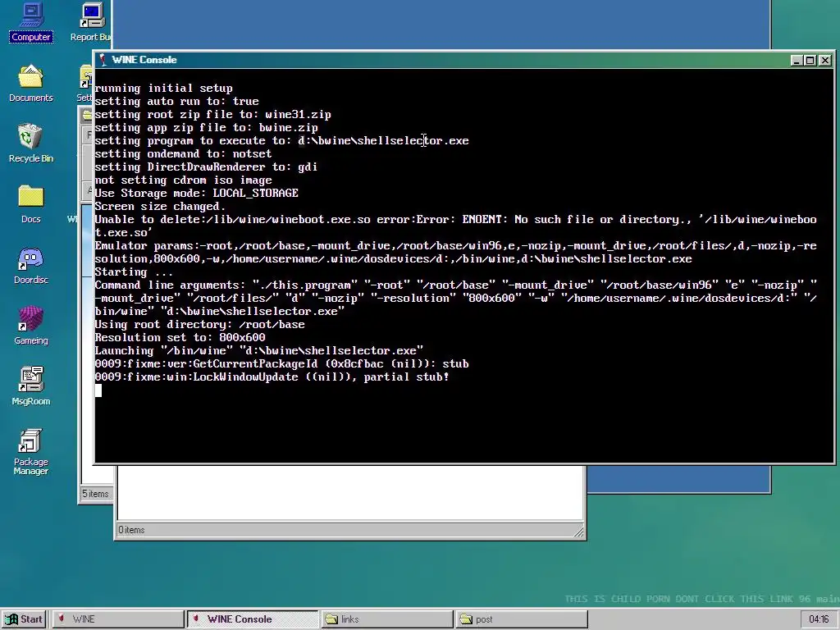The width and height of the screenshot is (840, 630).
Task: Switch to the post folder taskbar item
Action: click(521, 619)
